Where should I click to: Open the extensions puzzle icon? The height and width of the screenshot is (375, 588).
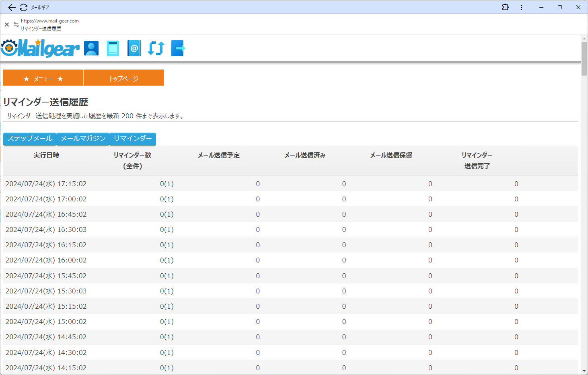pos(506,7)
